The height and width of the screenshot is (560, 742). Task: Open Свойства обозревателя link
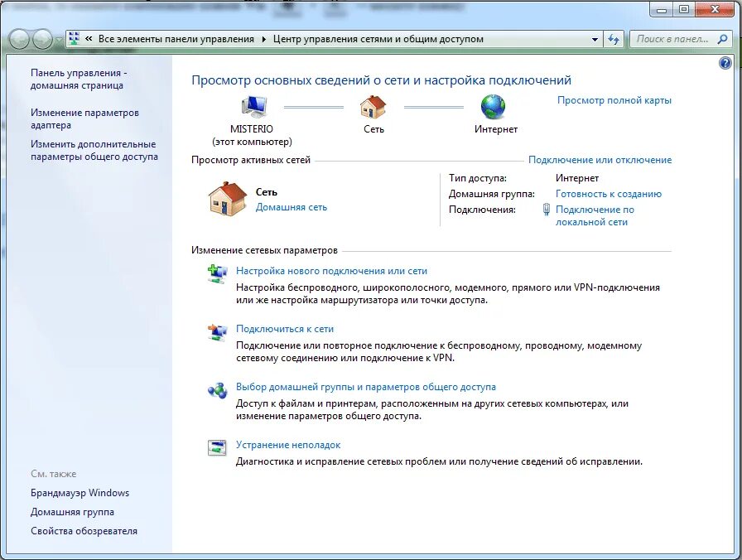pos(84,531)
